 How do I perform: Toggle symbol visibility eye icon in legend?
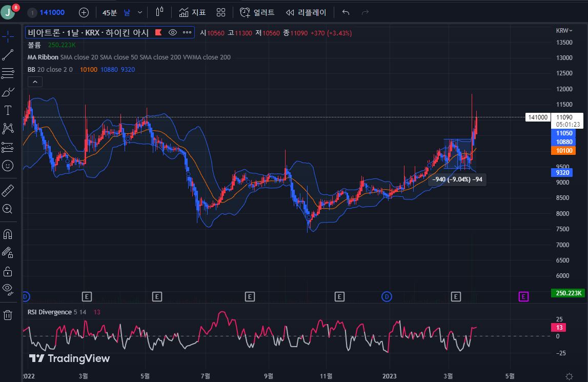pyautogui.click(x=173, y=33)
